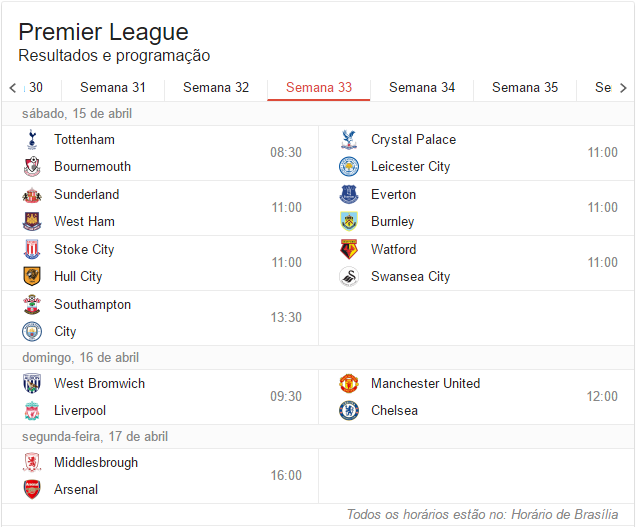Viewport: 637px width, 527px height.
Task: Click the Bournemouth club crest
Action: (x=32, y=167)
